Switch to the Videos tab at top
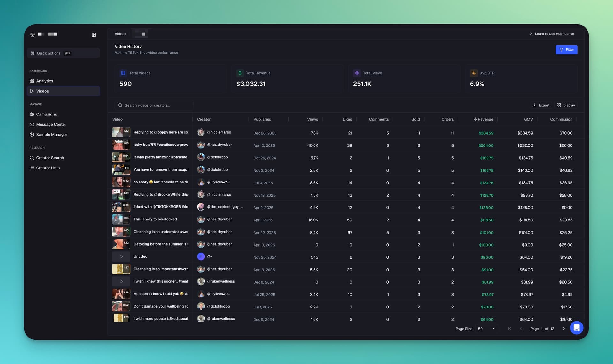This screenshot has width=613, height=364. point(120,33)
